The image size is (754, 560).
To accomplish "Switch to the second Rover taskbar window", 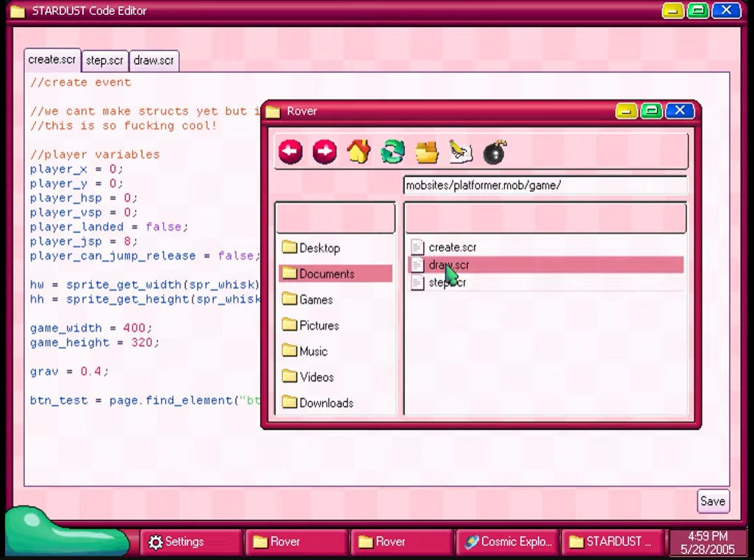I will (401, 542).
